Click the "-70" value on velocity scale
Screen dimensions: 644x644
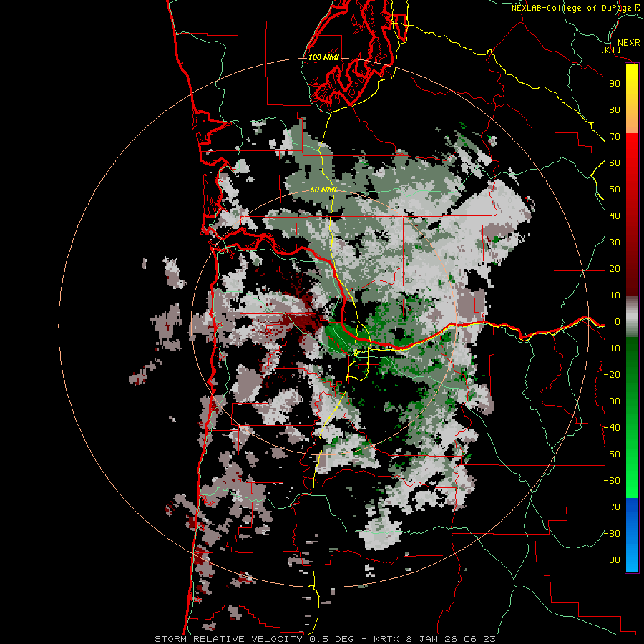tap(612, 507)
